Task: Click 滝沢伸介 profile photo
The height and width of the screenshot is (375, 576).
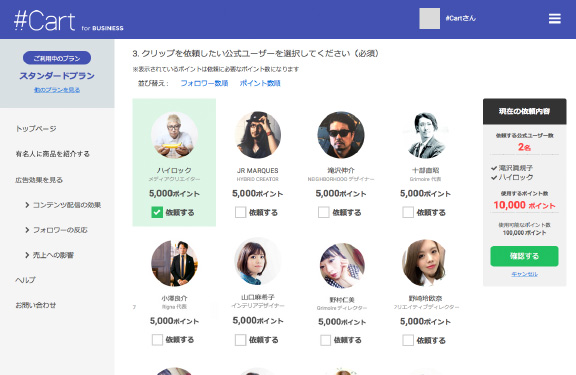Action: click(x=341, y=135)
